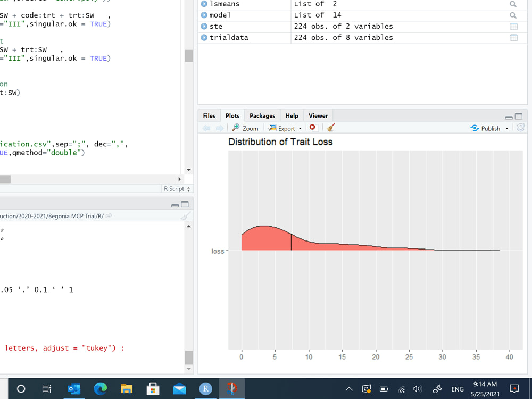View the ste data frame via its table icon
This screenshot has height=399, width=532.
point(513,26)
